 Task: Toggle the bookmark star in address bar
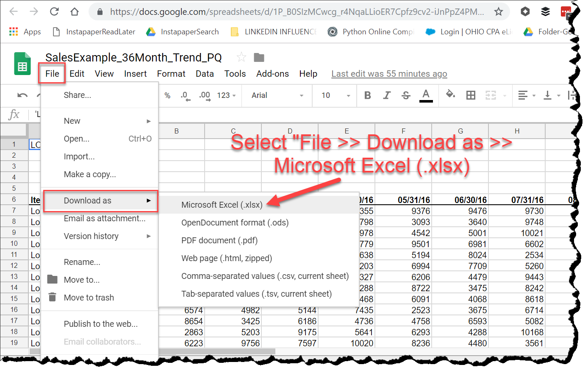point(498,11)
